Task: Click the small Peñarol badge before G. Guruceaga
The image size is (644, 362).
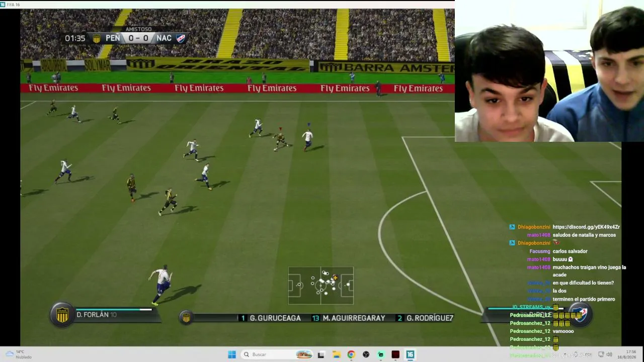Action: click(186, 318)
